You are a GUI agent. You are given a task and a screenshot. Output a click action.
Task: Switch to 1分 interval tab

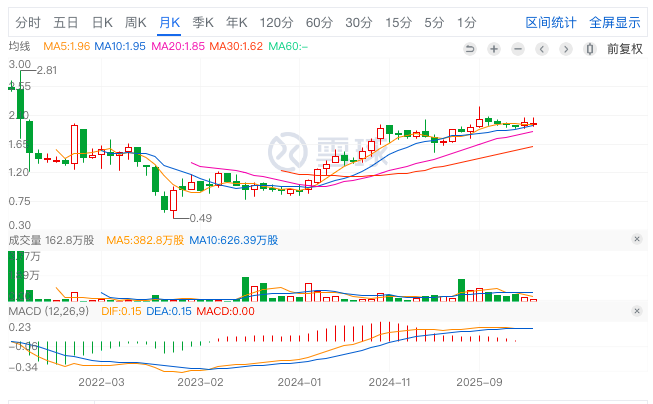[x=466, y=22]
